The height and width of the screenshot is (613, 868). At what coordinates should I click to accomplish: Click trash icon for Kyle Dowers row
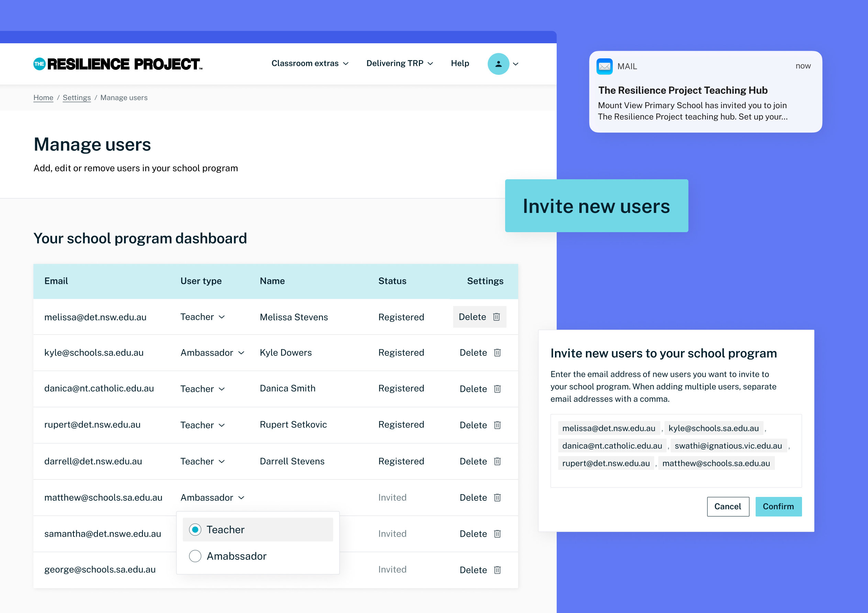(497, 353)
